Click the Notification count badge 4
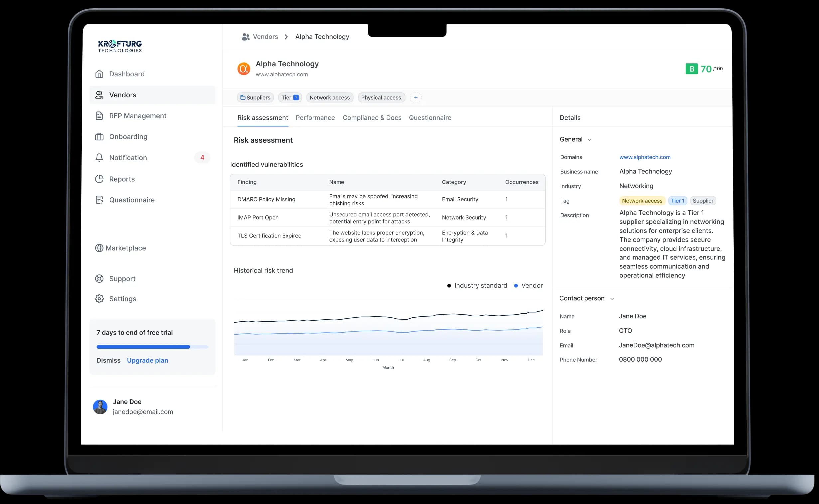This screenshot has height=504, width=819. pyautogui.click(x=202, y=158)
